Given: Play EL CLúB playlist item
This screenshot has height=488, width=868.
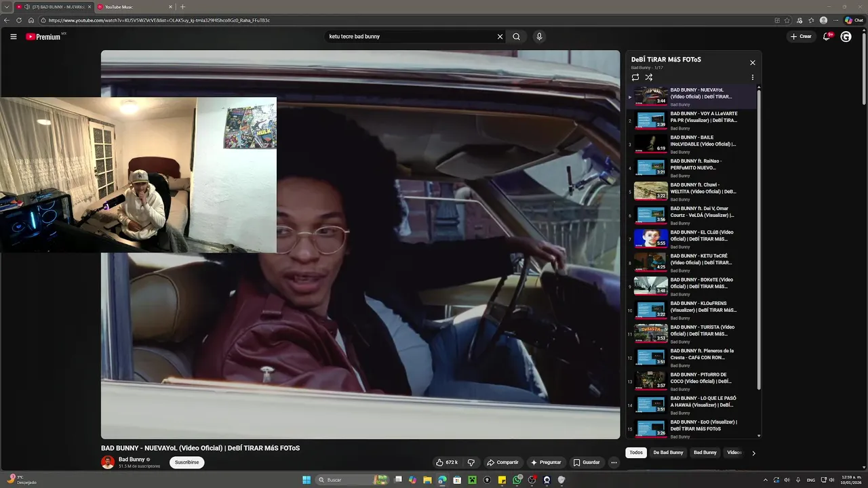Looking at the screenshot, I should tap(691, 239).
